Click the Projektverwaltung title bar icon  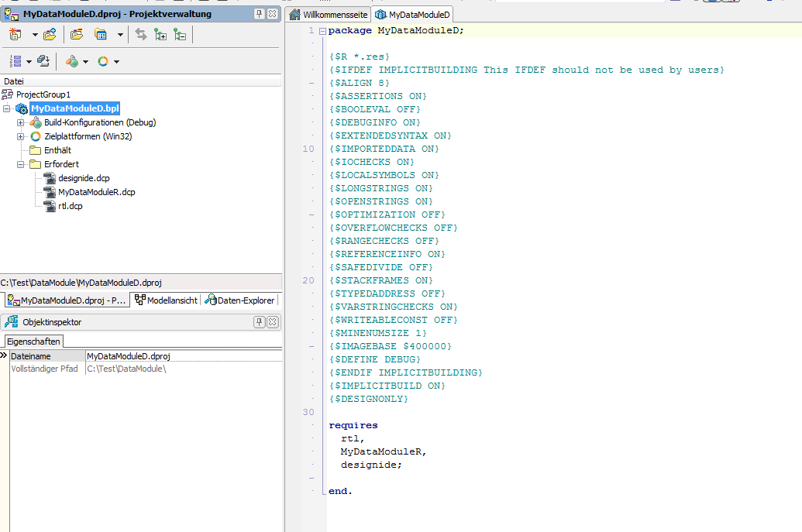click(12, 14)
